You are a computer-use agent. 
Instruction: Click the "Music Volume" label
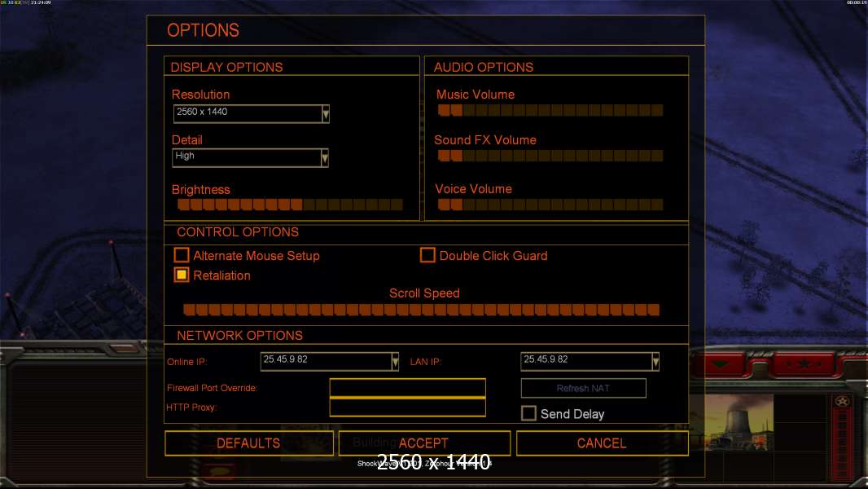click(476, 95)
